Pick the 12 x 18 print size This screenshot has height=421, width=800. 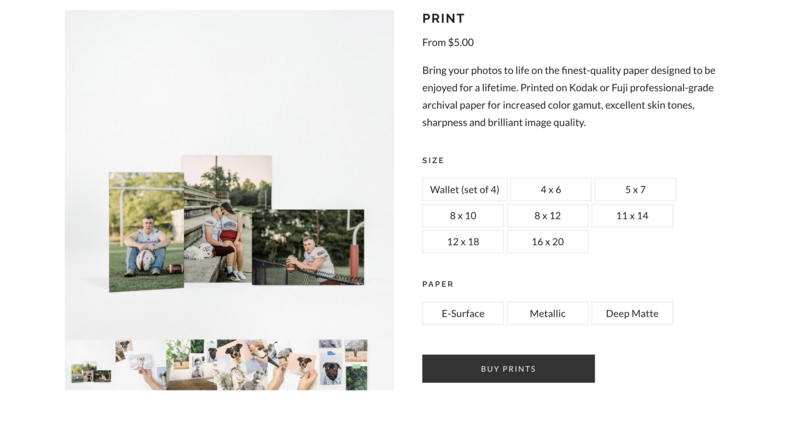463,241
